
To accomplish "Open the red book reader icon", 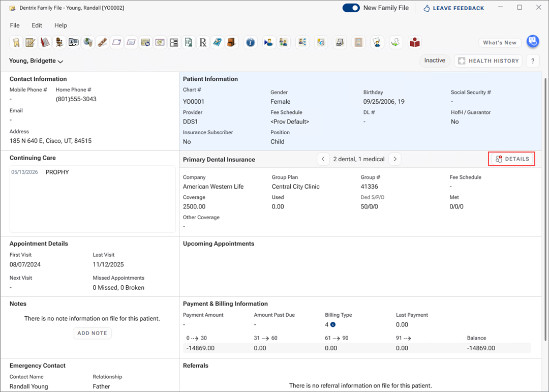I will click(415, 43).
